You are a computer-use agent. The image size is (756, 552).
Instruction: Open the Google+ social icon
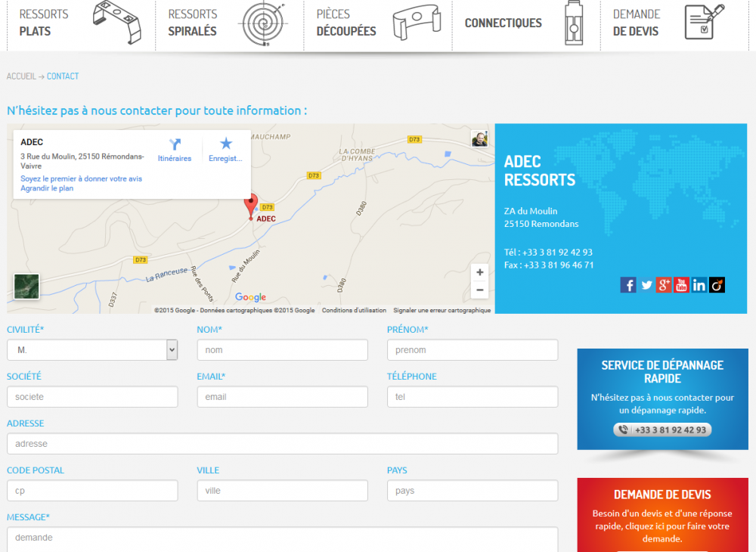coord(664,285)
